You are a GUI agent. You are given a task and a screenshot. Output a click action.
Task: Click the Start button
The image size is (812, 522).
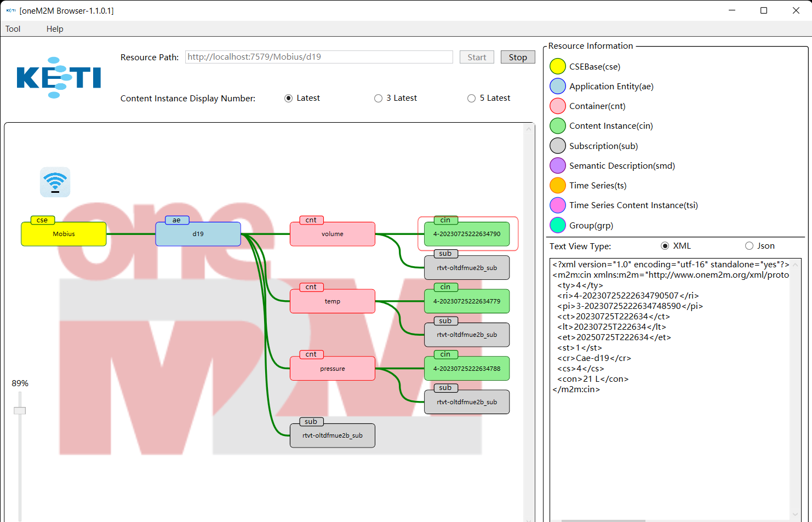(x=477, y=57)
